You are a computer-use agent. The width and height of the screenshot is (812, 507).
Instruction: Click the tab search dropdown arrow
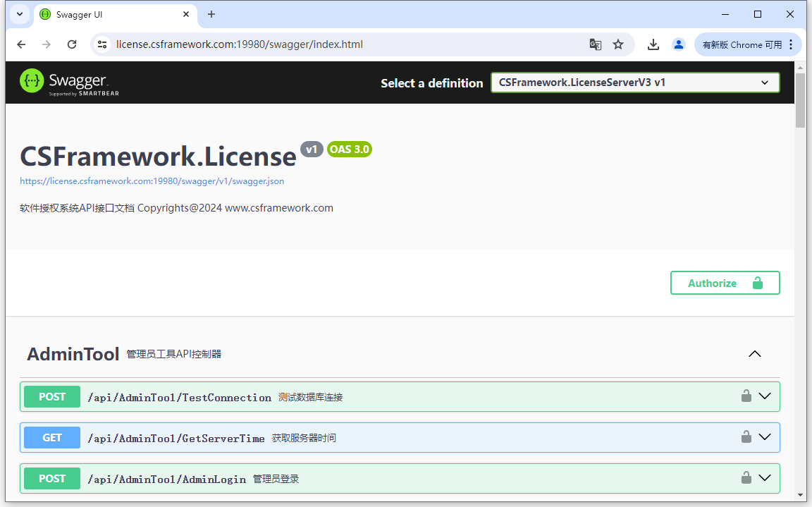(x=20, y=15)
